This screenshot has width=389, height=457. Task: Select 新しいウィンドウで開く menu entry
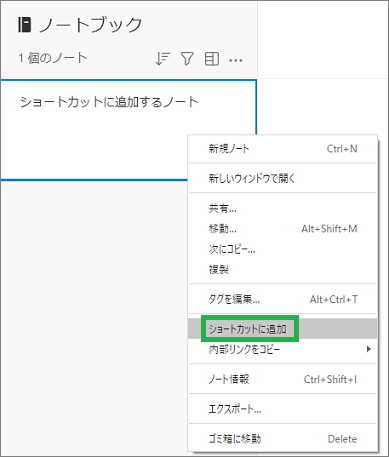coord(283,178)
